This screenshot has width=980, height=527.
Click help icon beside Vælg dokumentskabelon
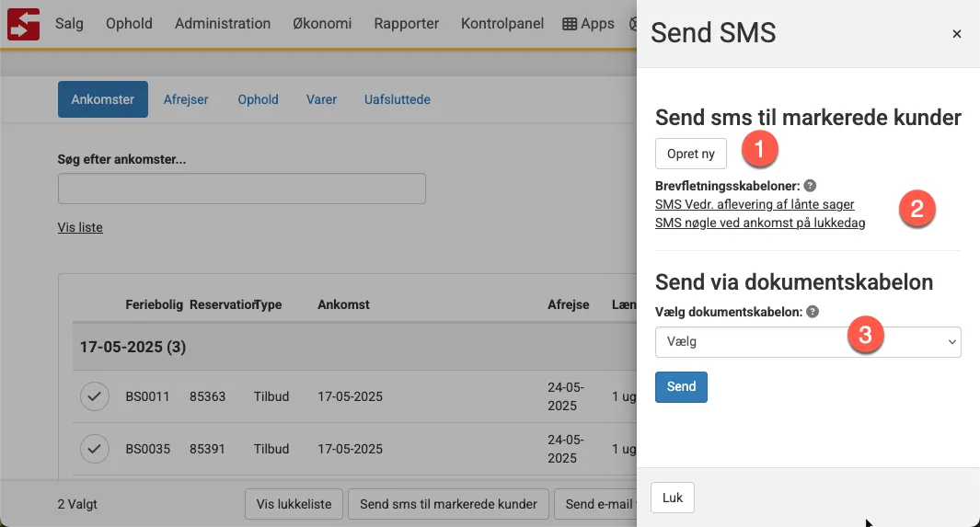click(813, 312)
